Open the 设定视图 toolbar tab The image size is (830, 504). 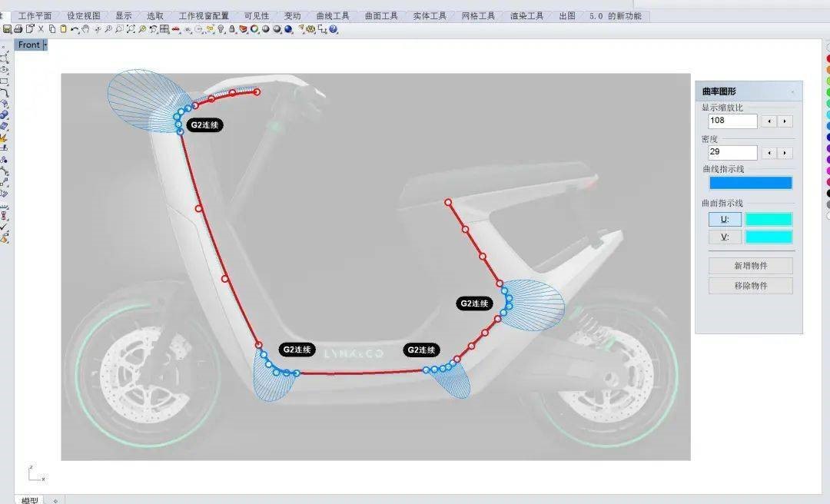(84, 16)
